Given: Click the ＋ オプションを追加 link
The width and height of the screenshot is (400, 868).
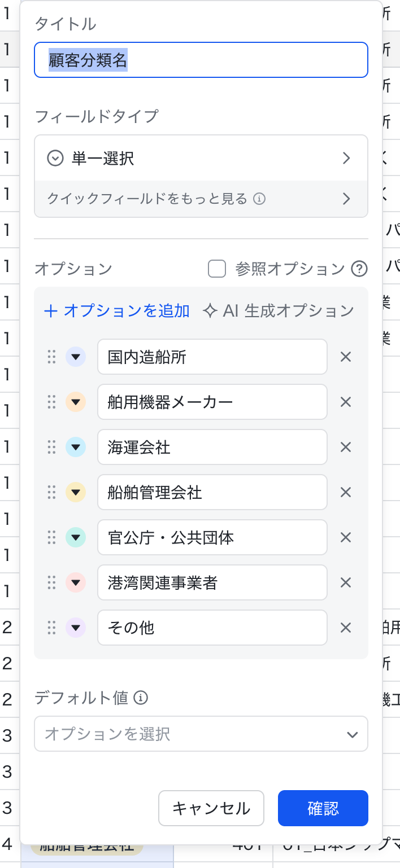Looking at the screenshot, I should click(x=117, y=311).
